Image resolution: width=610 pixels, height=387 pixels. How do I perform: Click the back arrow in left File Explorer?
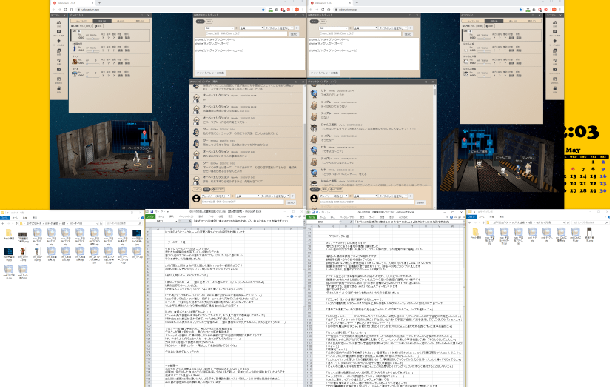pyautogui.click(x=3, y=223)
